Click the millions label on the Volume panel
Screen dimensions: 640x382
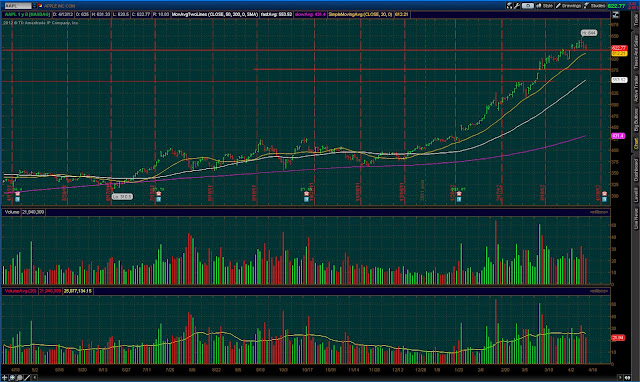point(599,212)
